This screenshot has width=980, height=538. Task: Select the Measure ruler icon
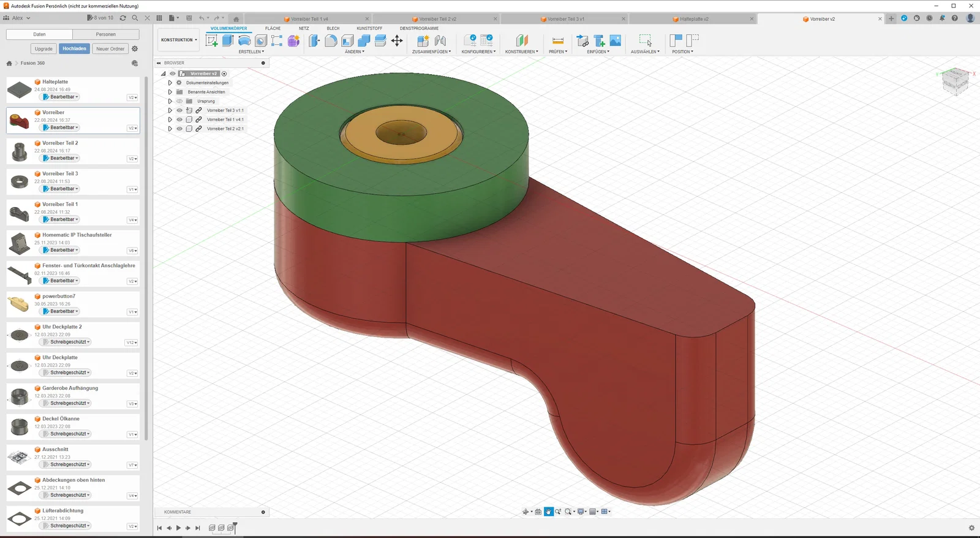(x=558, y=40)
